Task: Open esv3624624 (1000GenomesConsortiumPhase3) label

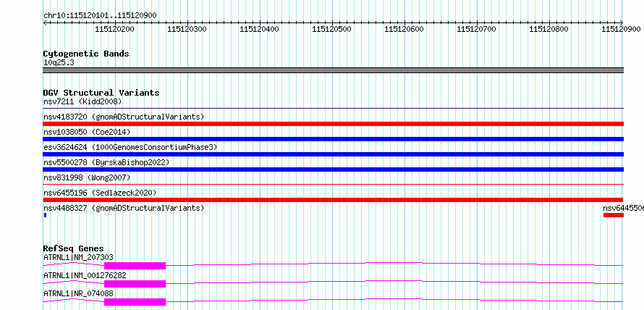Action: [130, 147]
